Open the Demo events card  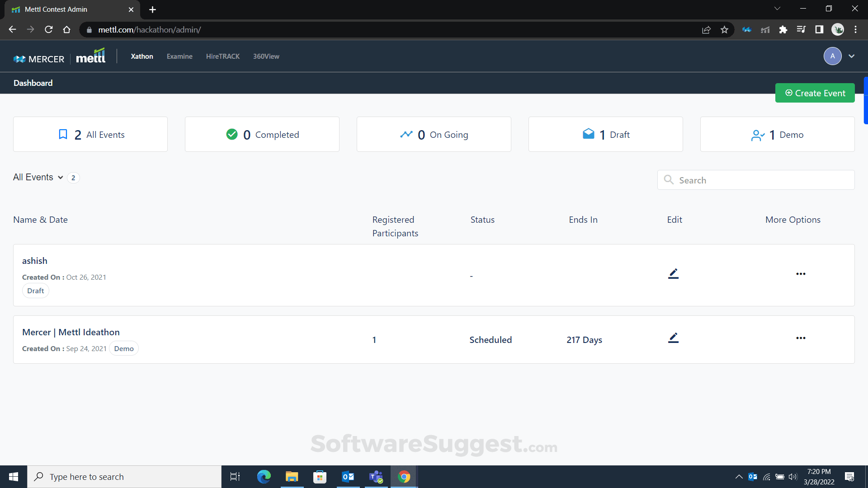pyautogui.click(x=777, y=134)
